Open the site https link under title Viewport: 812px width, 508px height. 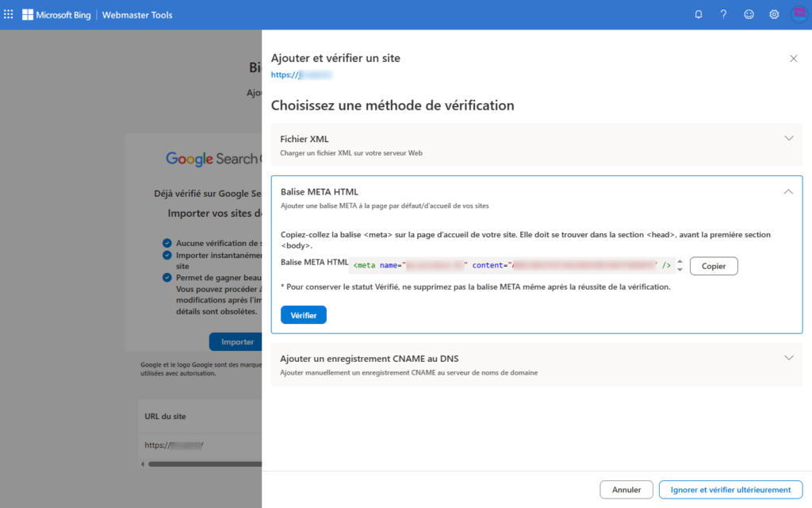tap(301, 75)
